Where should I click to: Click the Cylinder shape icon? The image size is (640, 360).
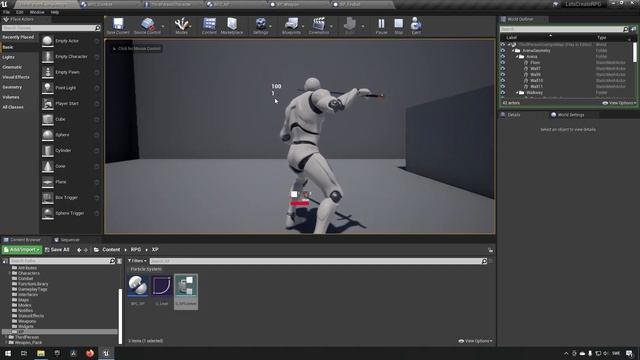click(x=48, y=151)
